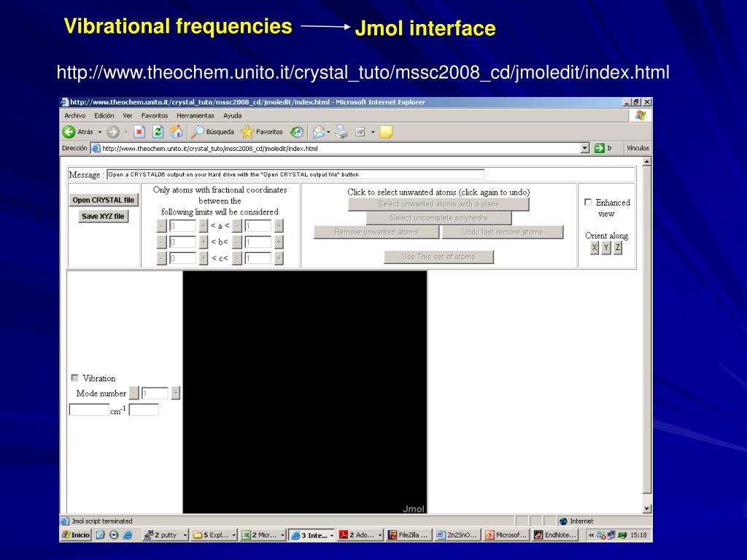Orient along the X axis
Screen dimensions: 747x560
[x=594, y=247]
